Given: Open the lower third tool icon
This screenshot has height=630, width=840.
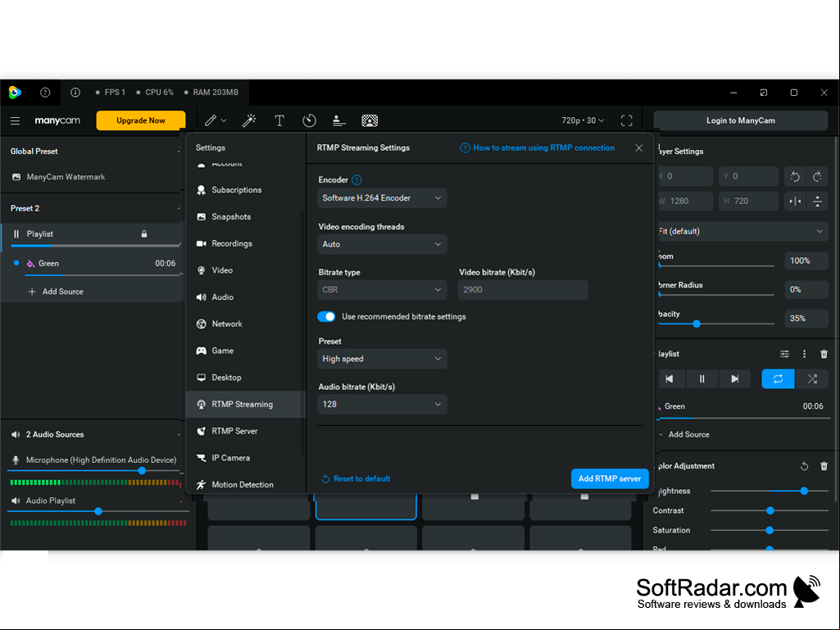Looking at the screenshot, I should click(x=338, y=120).
